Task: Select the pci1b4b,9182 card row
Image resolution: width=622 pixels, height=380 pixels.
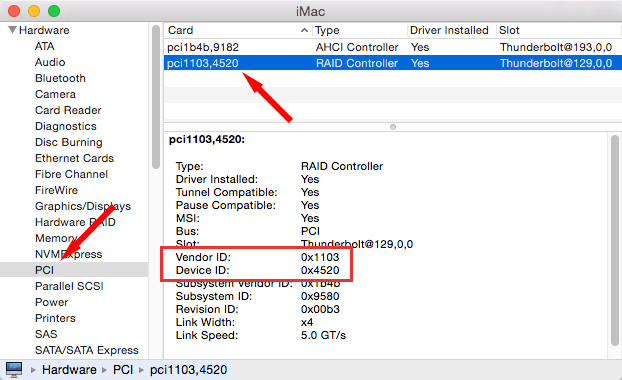Action: (x=393, y=47)
